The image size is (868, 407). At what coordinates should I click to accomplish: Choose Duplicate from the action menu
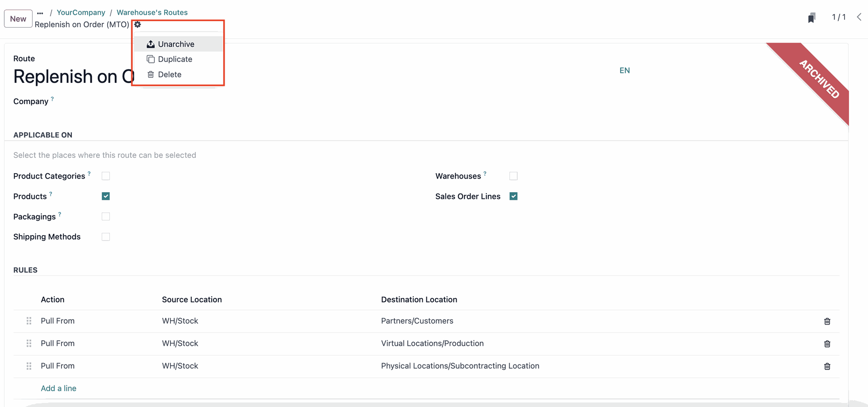[175, 59]
